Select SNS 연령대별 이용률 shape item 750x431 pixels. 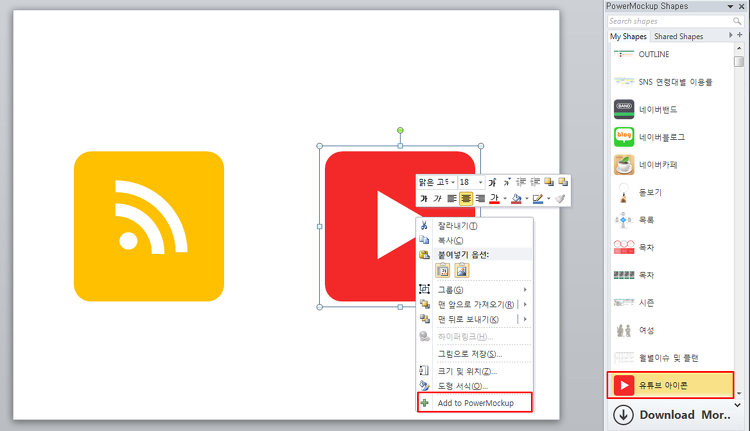(x=671, y=82)
